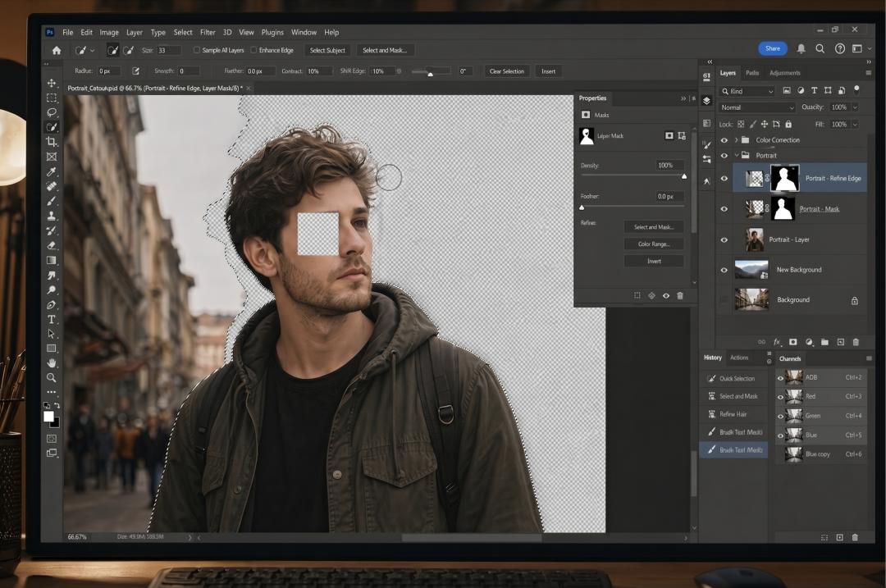Pick the Crop tool
The width and height of the screenshot is (886, 588).
[52, 142]
